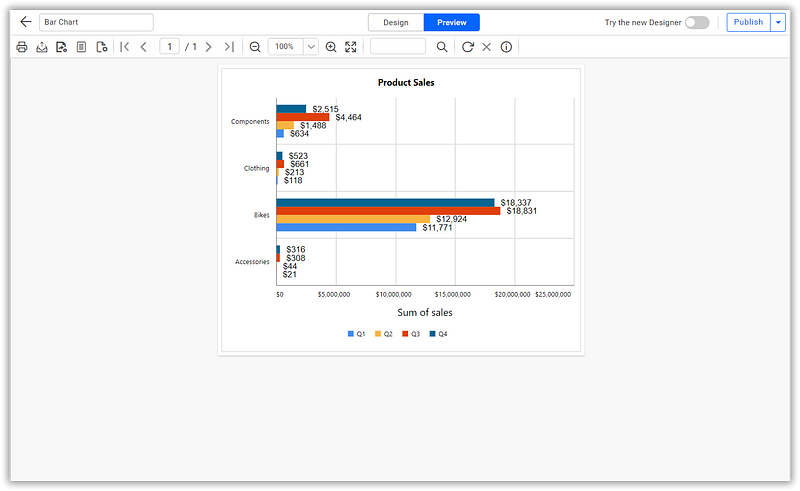Click the Q4 legend swatch
Image resolution: width=800 pixels, height=491 pixels.
pyautogui.click(x=433, y=334)
